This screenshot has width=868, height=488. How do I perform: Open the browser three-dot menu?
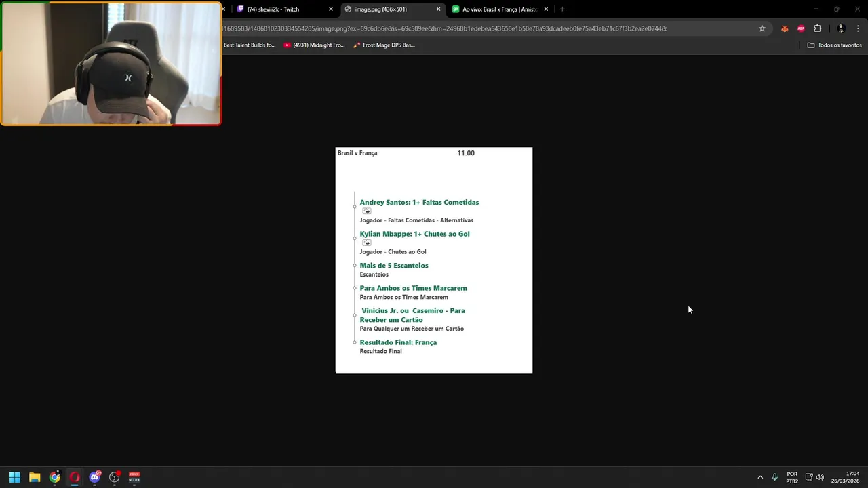859,28
